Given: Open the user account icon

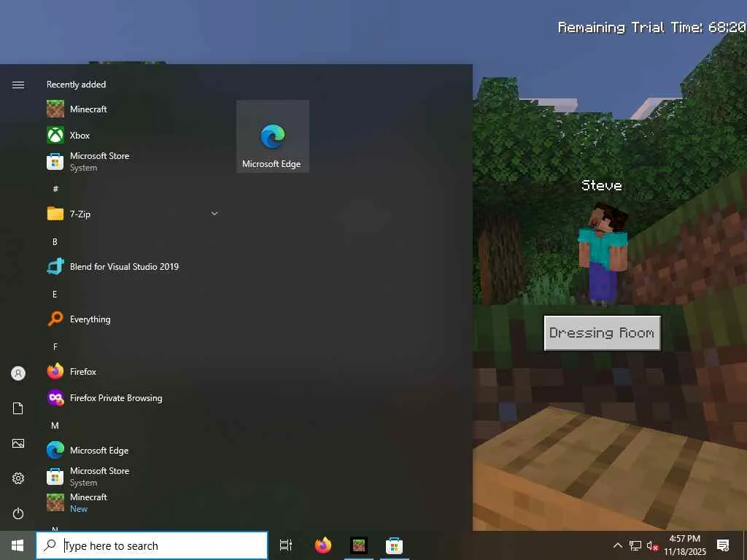Looking at the screenshot, I should [18, 373].
